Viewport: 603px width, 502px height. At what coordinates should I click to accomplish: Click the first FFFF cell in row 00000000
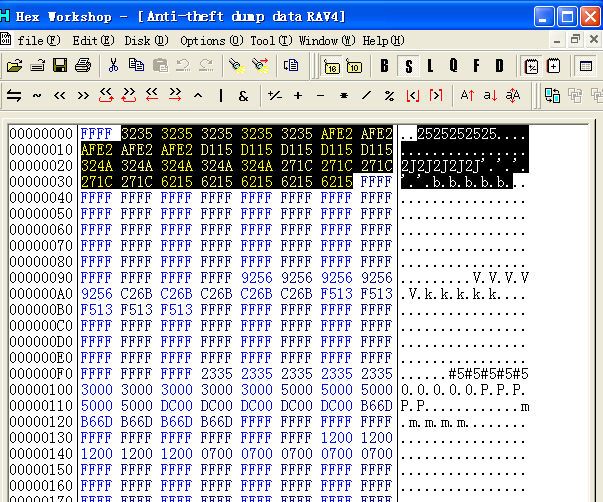(x=96, y=133)
